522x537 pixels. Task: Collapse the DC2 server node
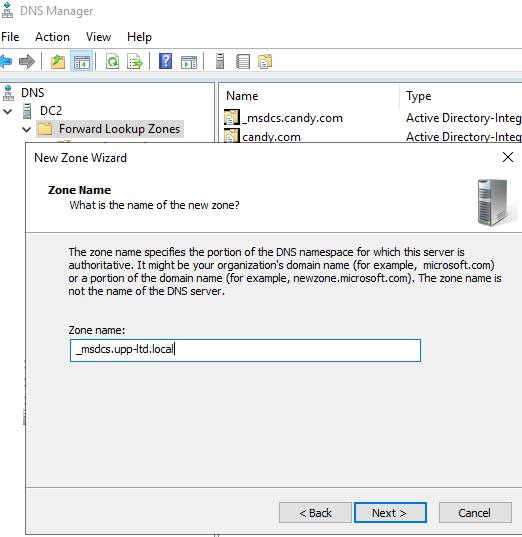pyautogui.click(x=8, y=111)
